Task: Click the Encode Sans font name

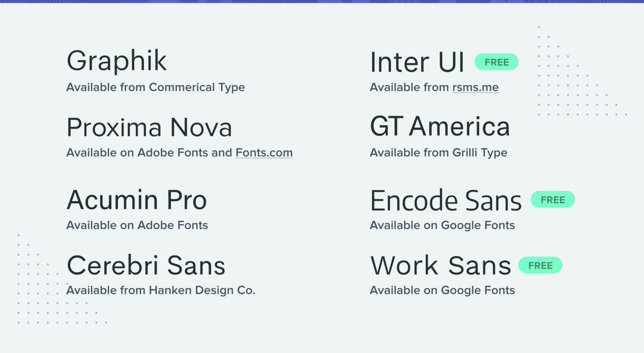Action: click(x=445, y=200)
